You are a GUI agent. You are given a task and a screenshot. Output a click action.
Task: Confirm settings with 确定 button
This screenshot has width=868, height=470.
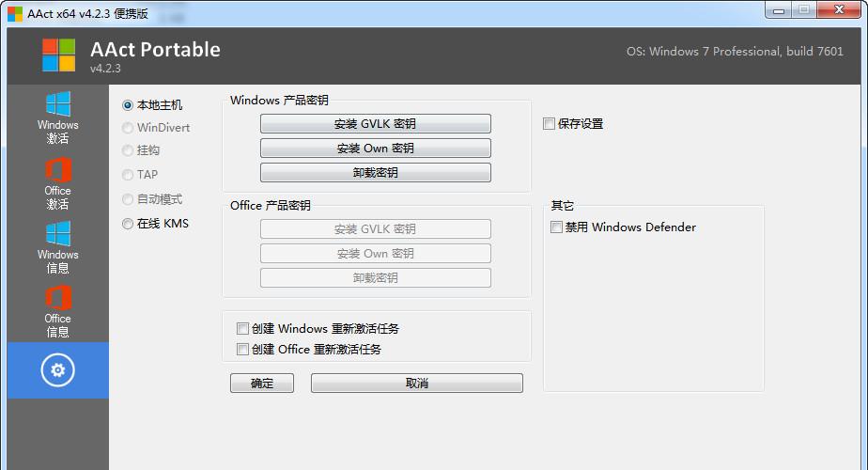pyautogui.click(x=262, y=383)
